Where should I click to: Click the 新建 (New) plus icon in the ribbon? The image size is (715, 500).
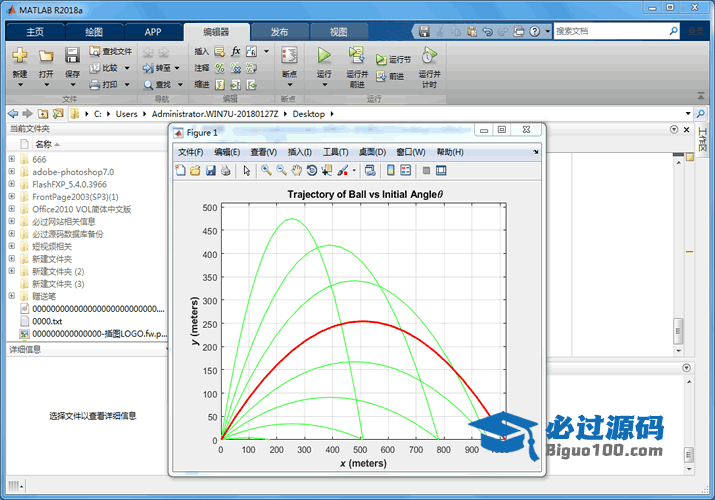(20, 56)
